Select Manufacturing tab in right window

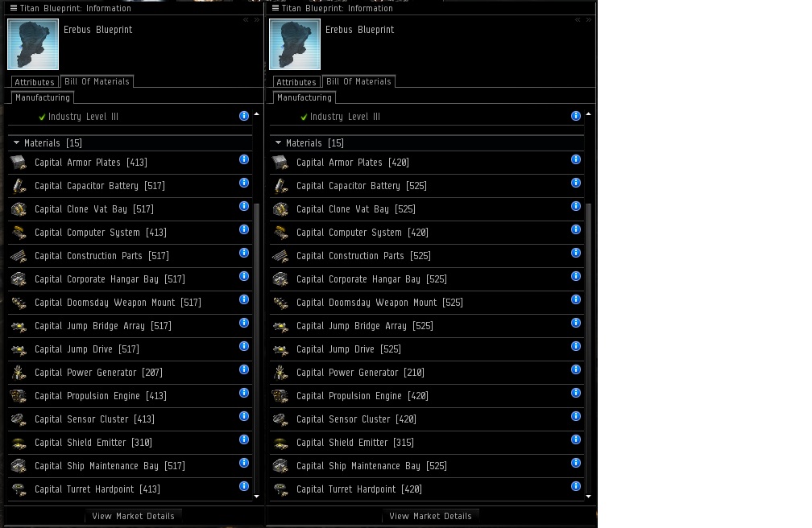pos(304,97)
